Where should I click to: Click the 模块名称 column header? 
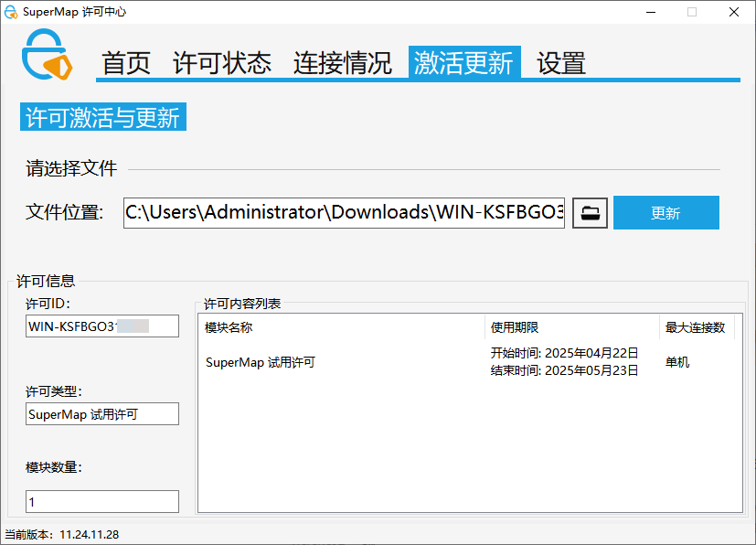(341, 327)
